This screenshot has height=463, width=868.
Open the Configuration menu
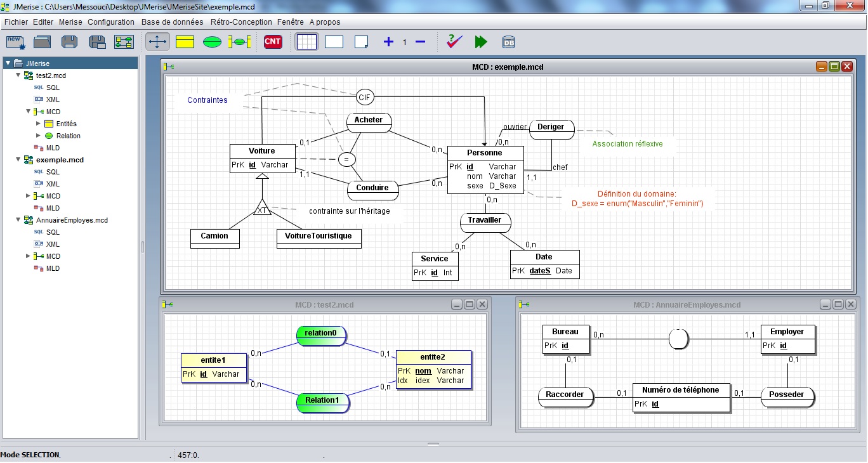click(111, 22)
